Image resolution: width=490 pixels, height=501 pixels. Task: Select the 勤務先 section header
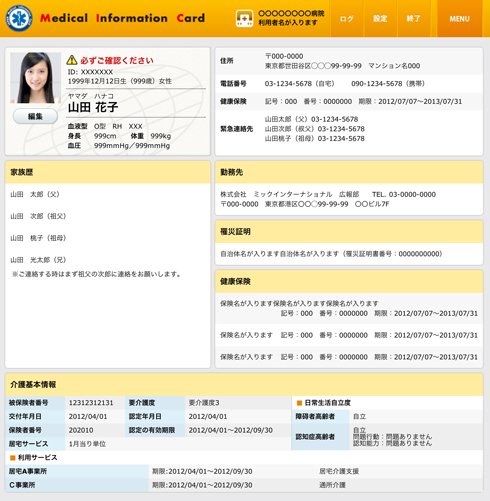tap(349, 172)
